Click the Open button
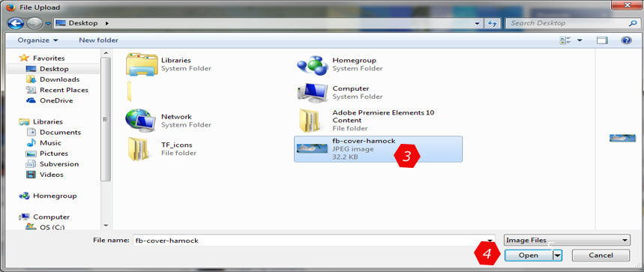Screen dimensions: 644x272 pyautogui.click(x=529, y=256)
